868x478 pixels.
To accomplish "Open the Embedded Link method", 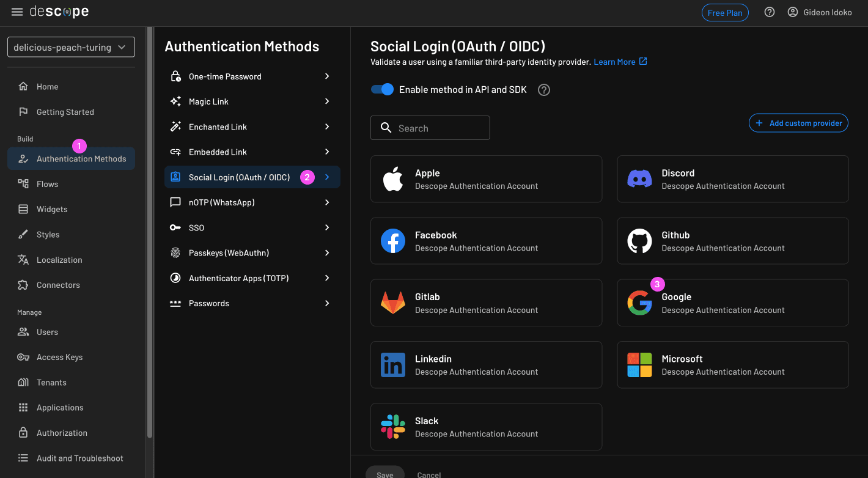I will (252, 152).
